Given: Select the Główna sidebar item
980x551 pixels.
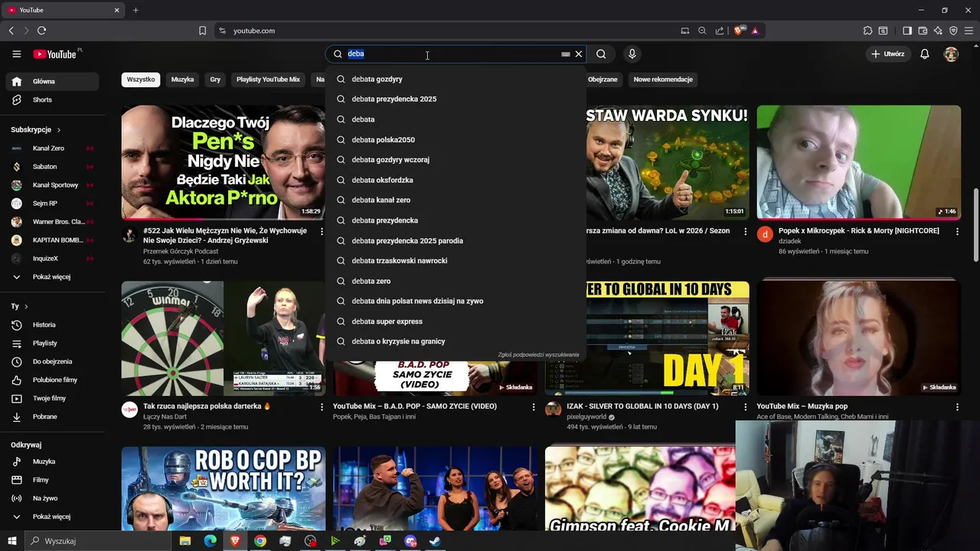Looking at the screenshot, I should [52, 81].
